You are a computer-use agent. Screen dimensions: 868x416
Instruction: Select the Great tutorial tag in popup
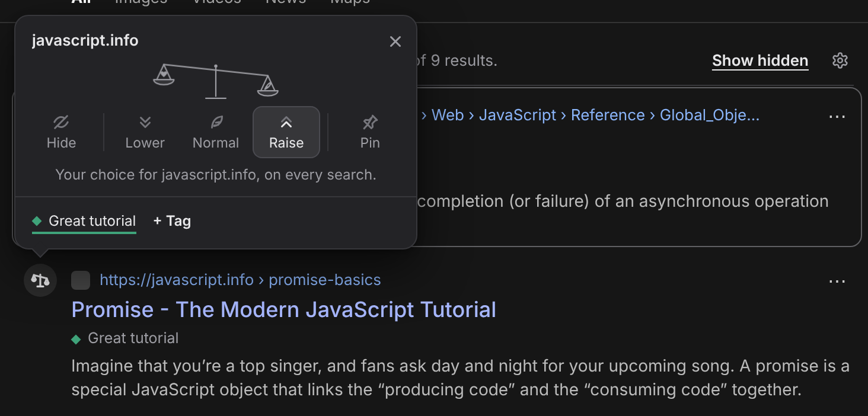click(x=84, y=222)
